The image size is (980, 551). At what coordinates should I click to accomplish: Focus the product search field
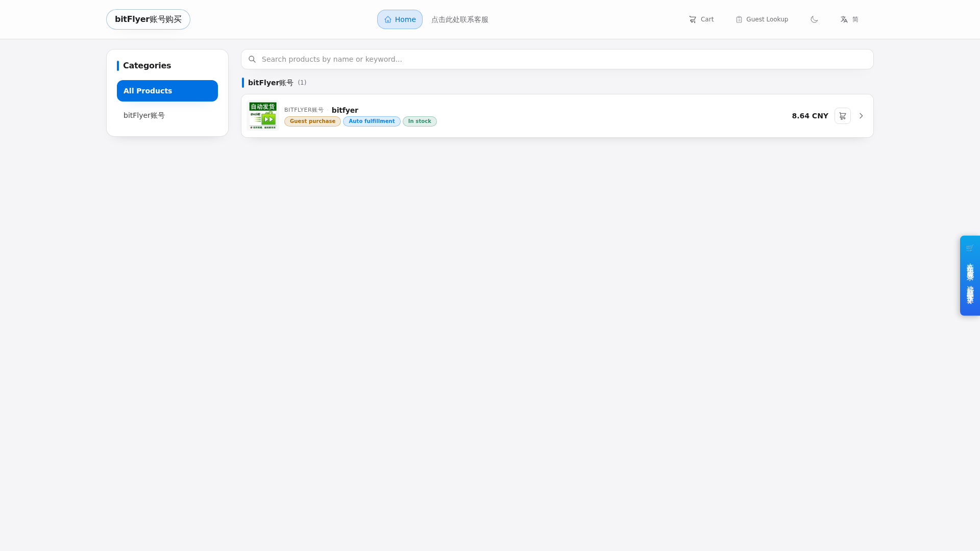click(x=557, y=59)
